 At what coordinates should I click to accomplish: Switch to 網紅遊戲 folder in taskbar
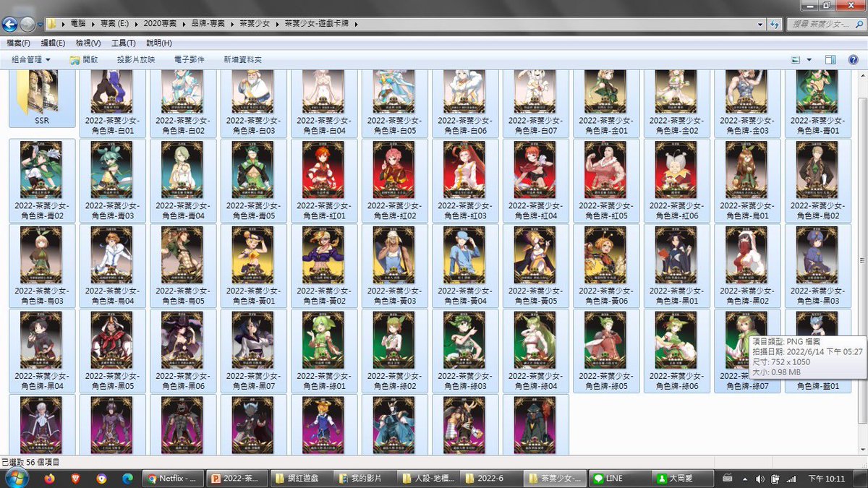tap(302, 478)
